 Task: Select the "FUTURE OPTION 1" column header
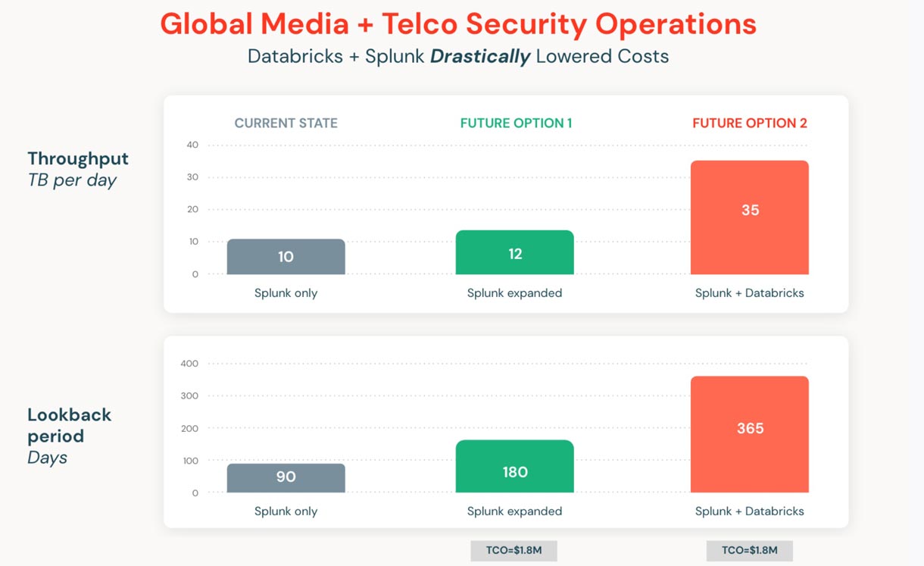[x=516, y=123]
